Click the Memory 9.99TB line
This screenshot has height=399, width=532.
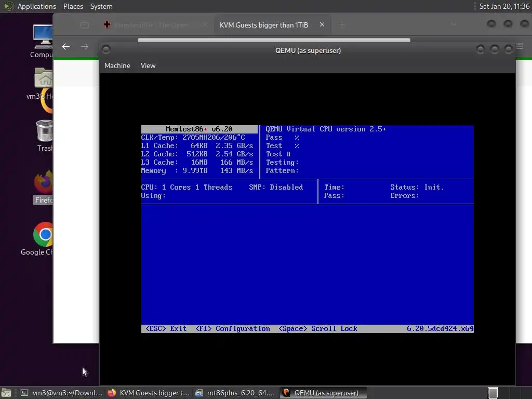197,170
